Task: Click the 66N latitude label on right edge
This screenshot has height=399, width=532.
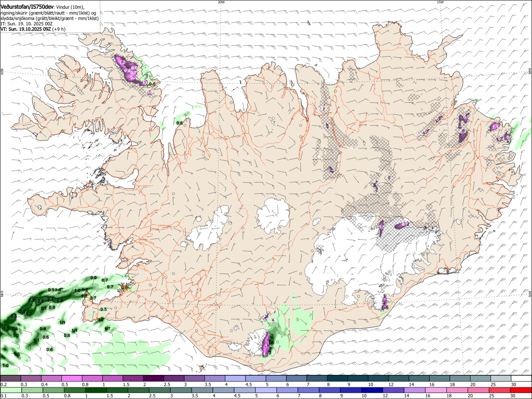Action: pos(530,71)
